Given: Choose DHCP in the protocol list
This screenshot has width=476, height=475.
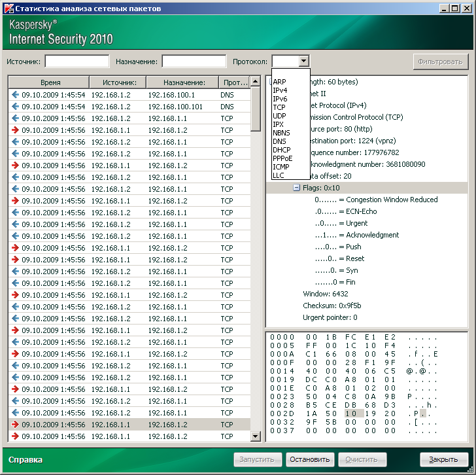Looking at the screenshot, I should (282, 150).
